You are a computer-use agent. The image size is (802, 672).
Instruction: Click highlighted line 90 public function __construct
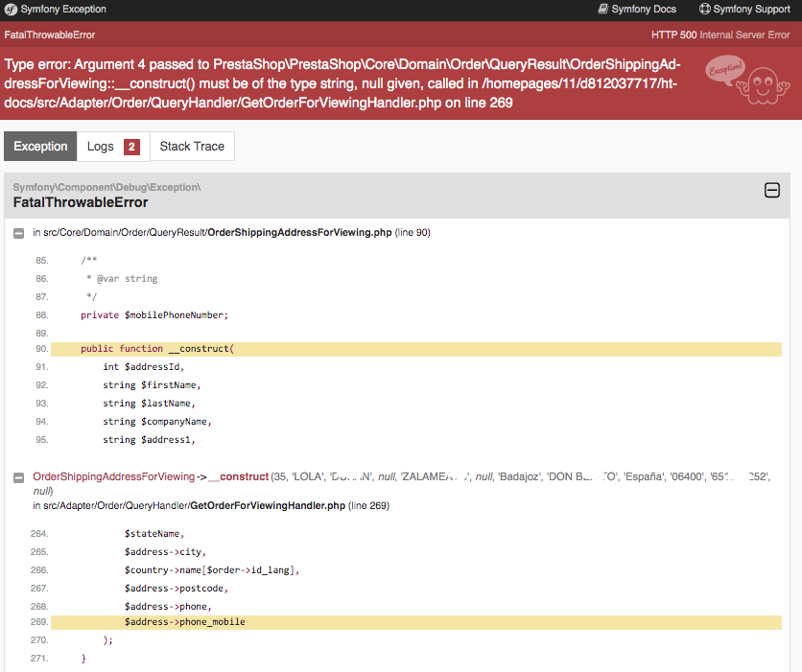(415, 349)
